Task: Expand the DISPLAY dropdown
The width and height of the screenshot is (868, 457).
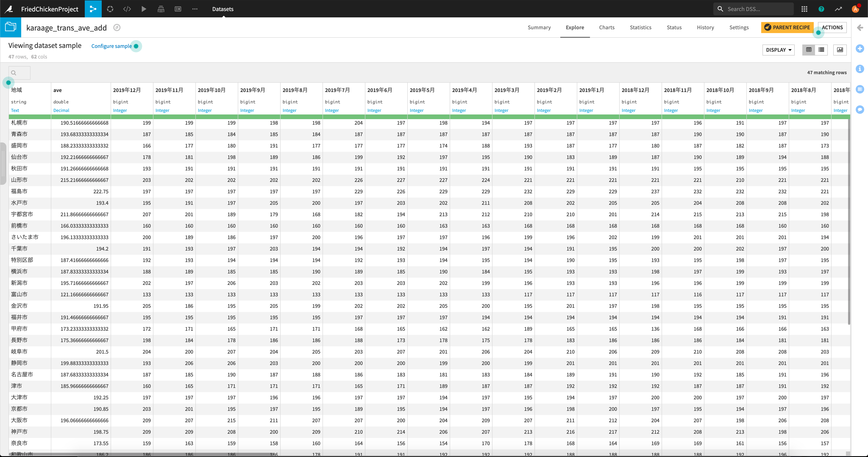Action: point(778,50)
